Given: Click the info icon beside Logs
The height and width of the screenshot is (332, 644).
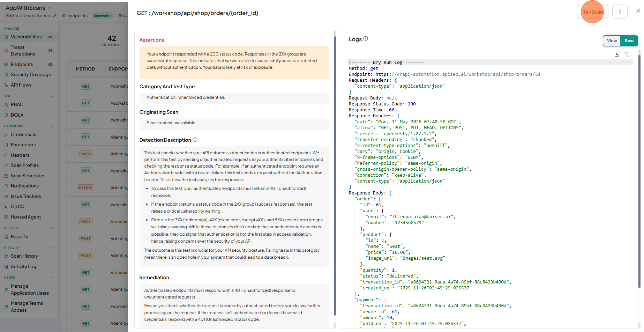Looking at the screenshot, I should tap(366, 39).
